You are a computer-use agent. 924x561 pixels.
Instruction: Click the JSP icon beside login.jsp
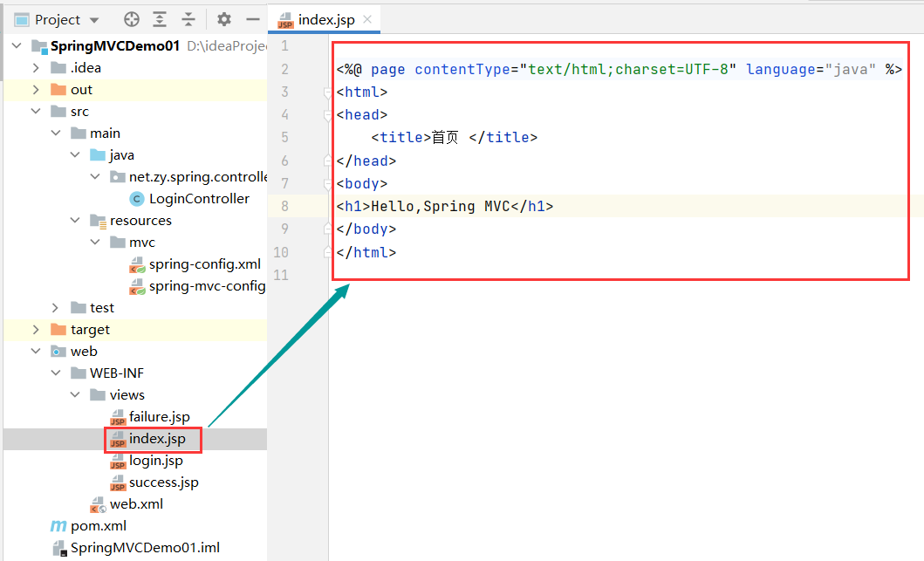(x=118, y=461)
